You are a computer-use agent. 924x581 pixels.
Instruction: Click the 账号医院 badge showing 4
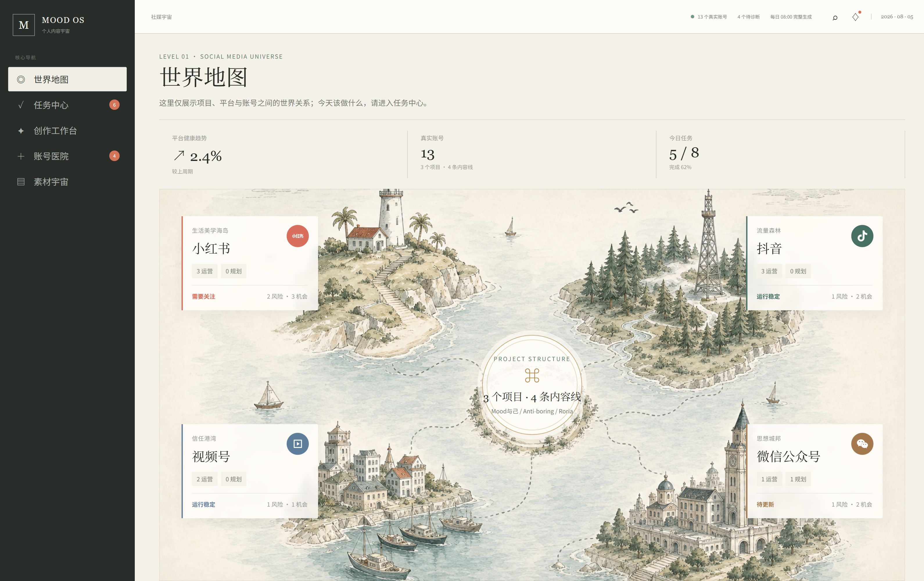(114, 156)
